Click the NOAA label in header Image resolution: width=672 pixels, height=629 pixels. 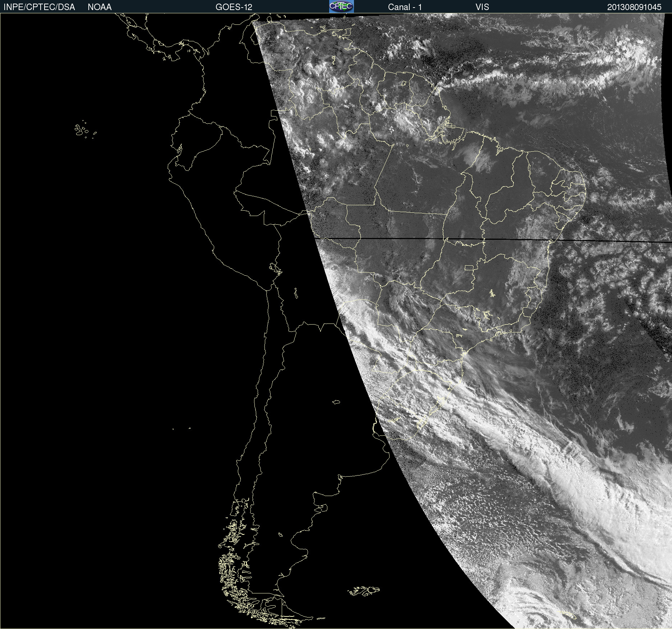coord(100,7)
